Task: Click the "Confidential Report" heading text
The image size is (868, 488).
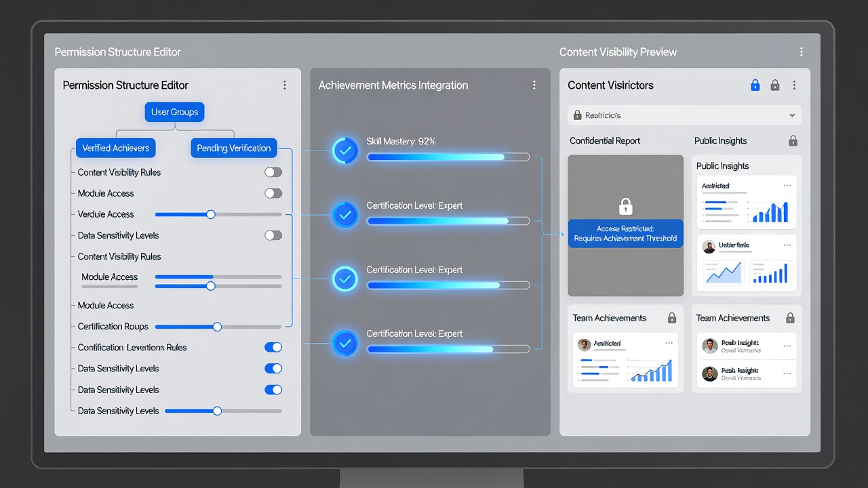Action: (605, 141)
